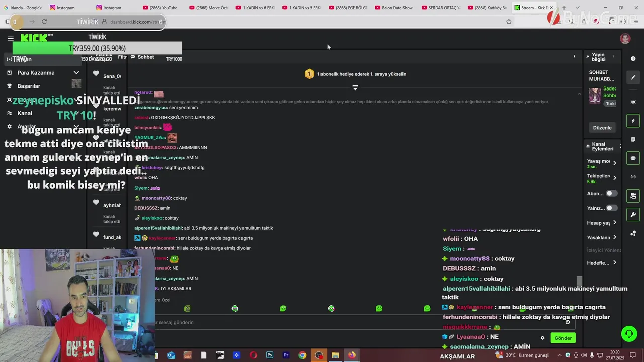Click the Düzenle button in Yayın bilgisi
Screen dimensions: 644x362
point(602,128)
